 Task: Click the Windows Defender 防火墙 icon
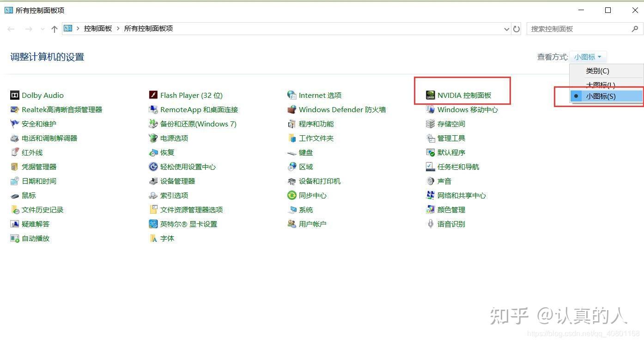pyautogui.click(x=292, y=110)
